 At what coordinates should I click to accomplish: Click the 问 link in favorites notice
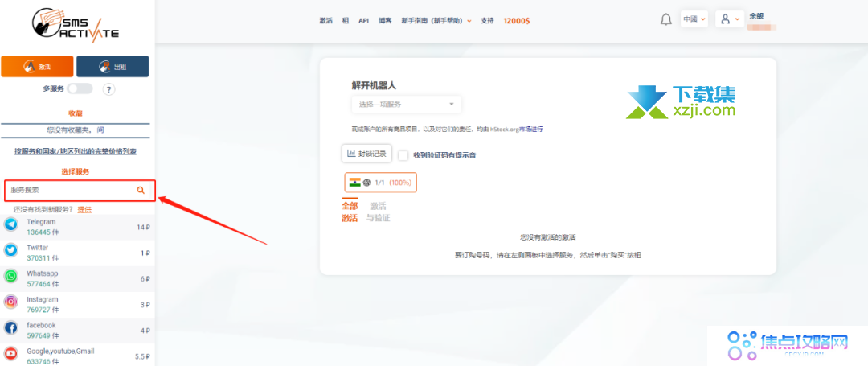pos(100,130)
